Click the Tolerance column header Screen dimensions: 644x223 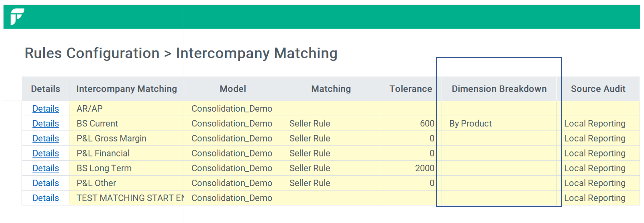tap(411, 89)
